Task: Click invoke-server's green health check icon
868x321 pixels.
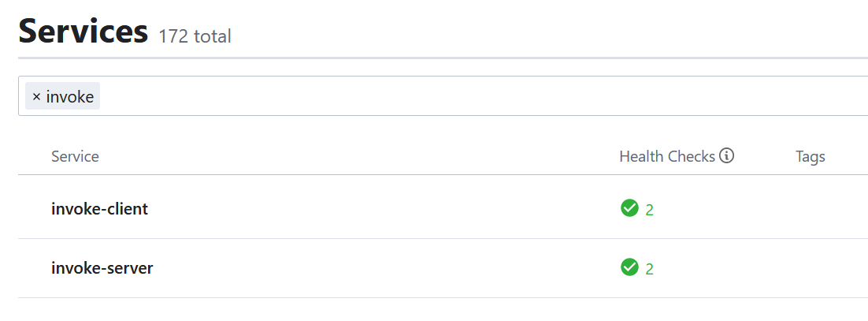Action: (x=629, y=267)
